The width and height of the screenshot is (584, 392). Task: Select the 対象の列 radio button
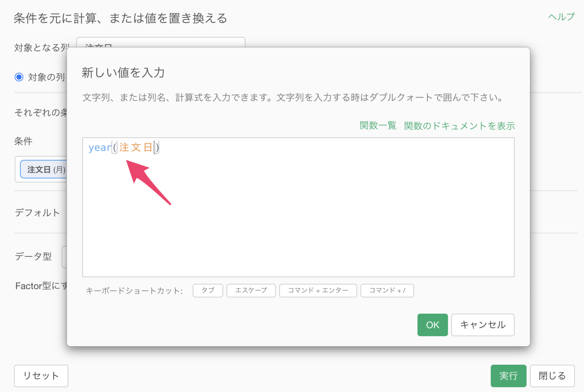coord(19,77)
